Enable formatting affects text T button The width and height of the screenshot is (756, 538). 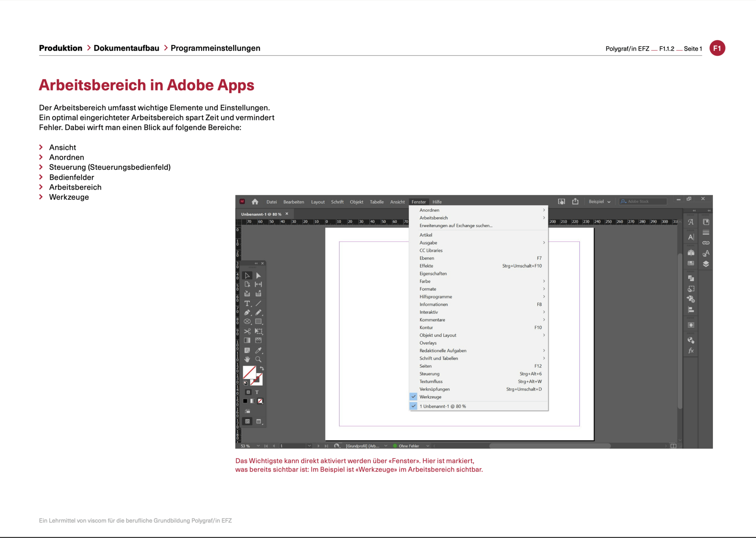tap(257, 392)
